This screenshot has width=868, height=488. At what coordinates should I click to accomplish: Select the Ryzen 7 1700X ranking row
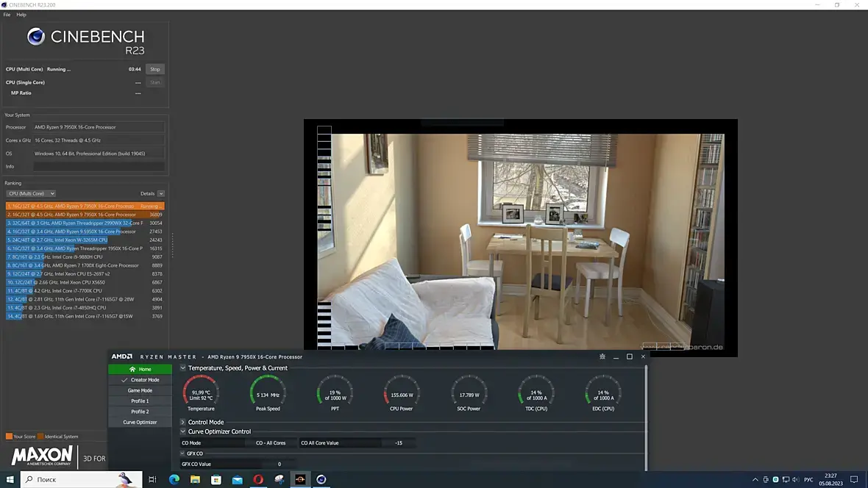click(x=85, y=265)
